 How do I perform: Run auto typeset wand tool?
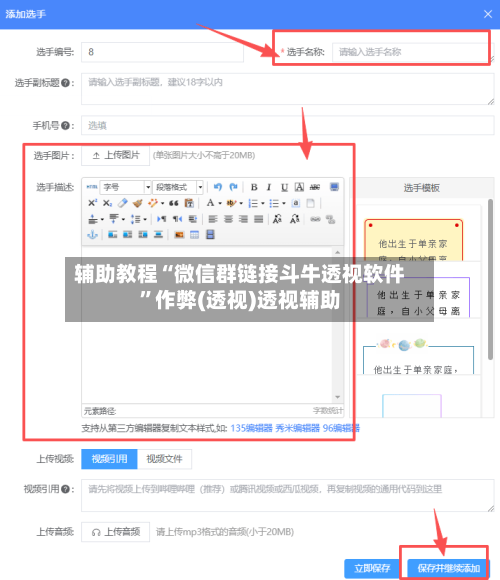(x=152, y=203)
